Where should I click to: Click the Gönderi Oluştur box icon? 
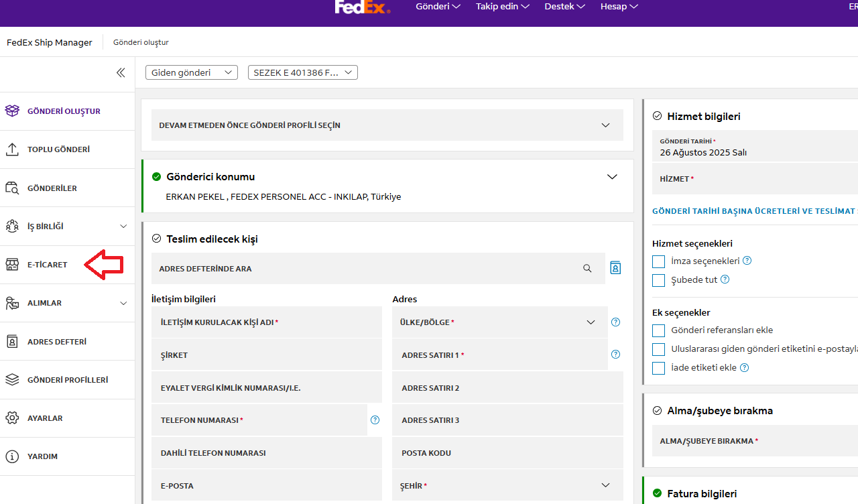coord(12,111)
